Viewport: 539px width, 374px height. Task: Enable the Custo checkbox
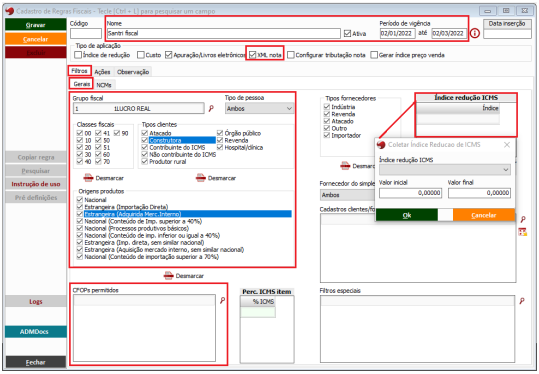point(141,55)
